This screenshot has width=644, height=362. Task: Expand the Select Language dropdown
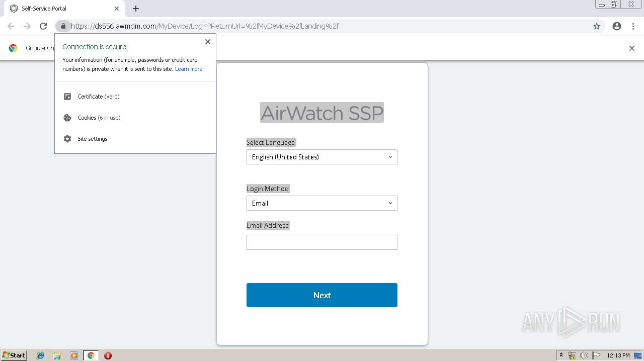point(322,157)
